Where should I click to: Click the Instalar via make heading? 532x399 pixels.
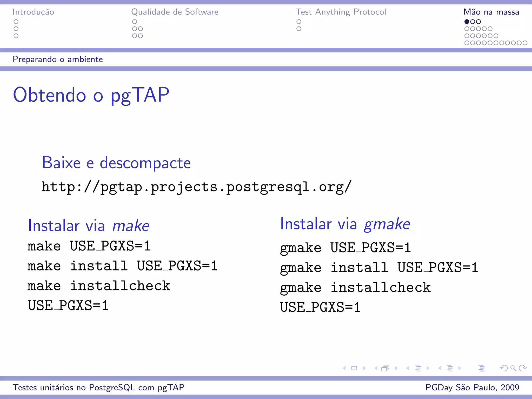(x=89, y=225)
